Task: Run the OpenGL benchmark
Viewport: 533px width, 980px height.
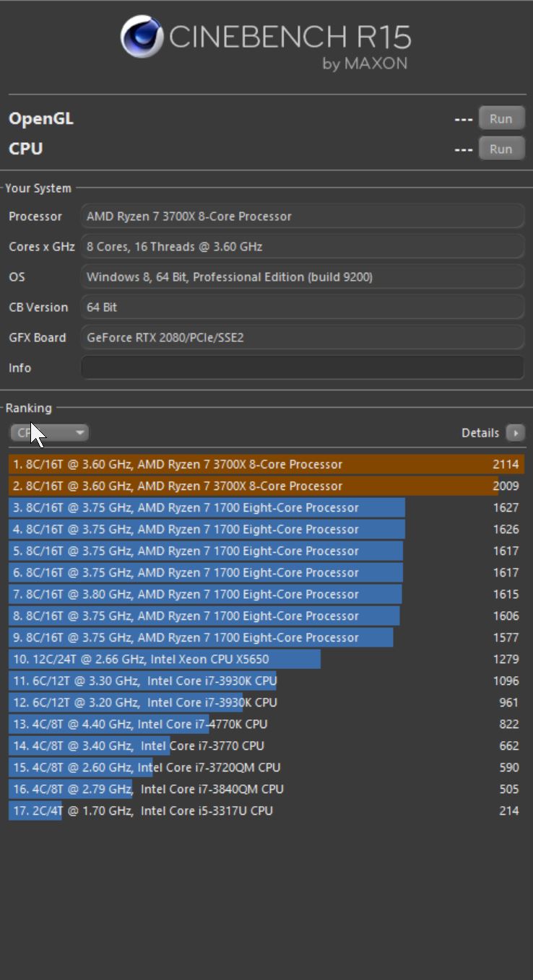Action: tap(501, 119)
